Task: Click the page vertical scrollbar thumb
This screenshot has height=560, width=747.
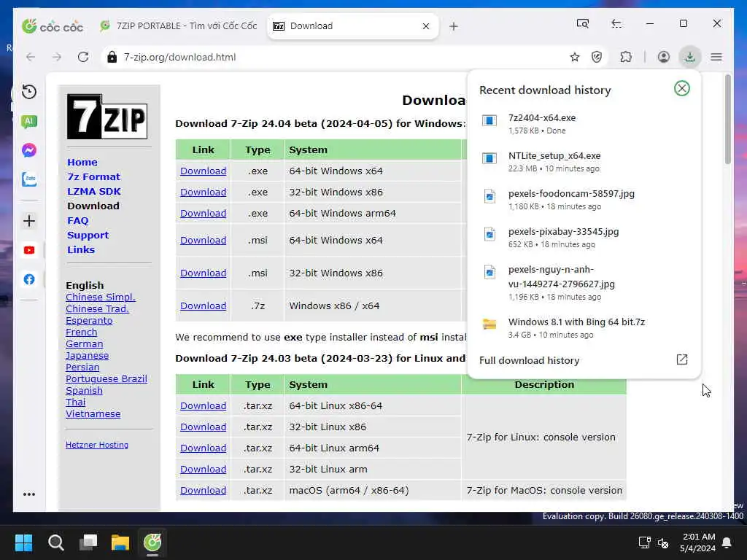Action: [x=727, y=119]
